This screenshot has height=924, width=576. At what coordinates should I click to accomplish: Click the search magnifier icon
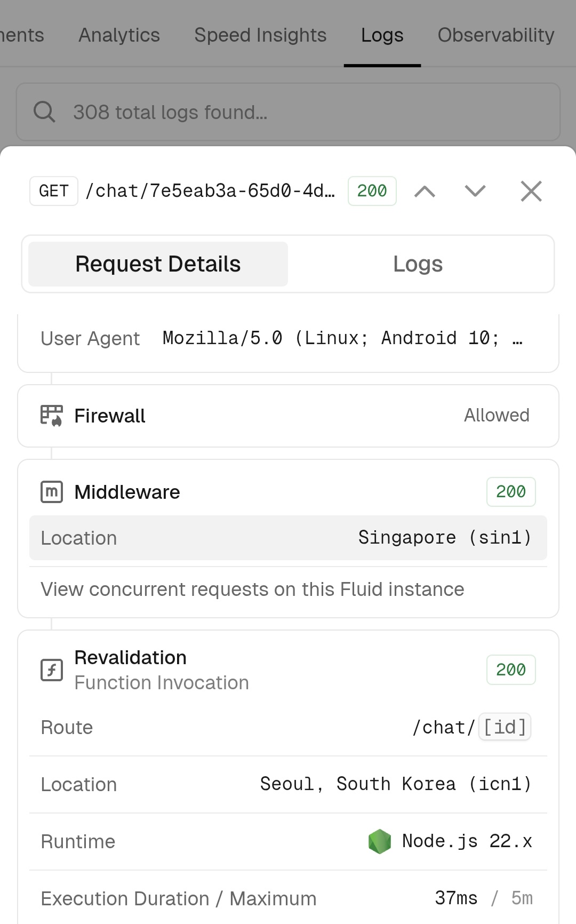(x=44, y=112)
